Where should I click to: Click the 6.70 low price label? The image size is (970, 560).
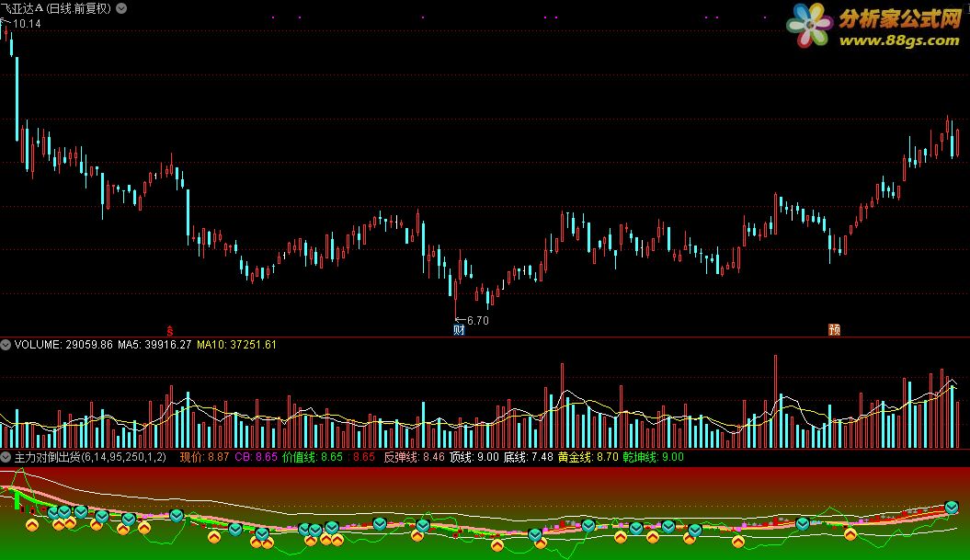[x=477, y=321]
